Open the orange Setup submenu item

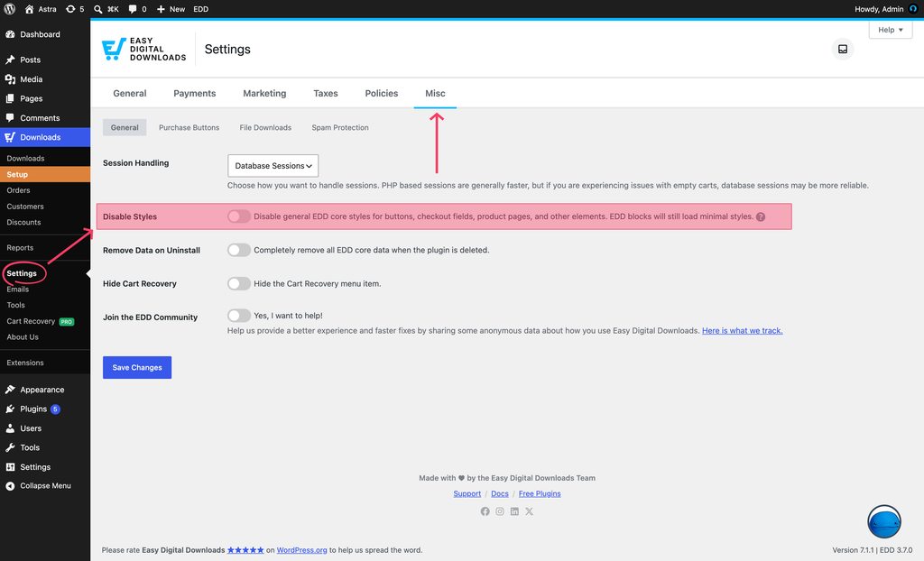(45, 174)
